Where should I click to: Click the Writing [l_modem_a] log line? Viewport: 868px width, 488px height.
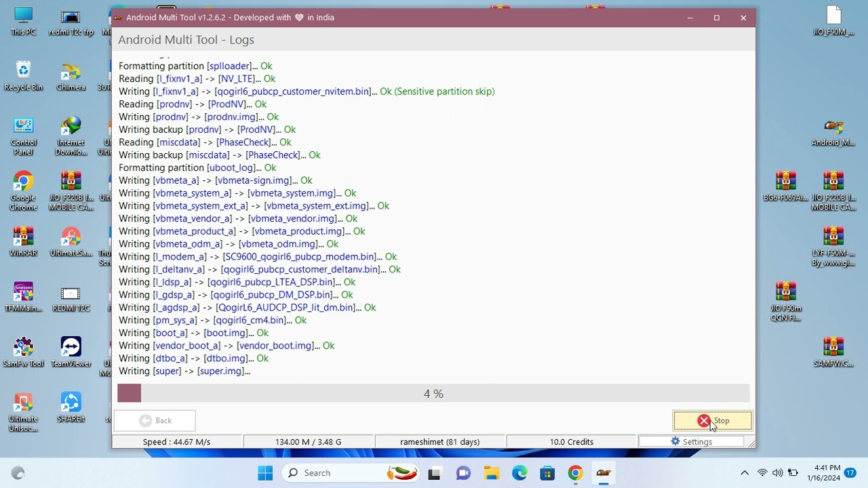click(x=258, y=257)
